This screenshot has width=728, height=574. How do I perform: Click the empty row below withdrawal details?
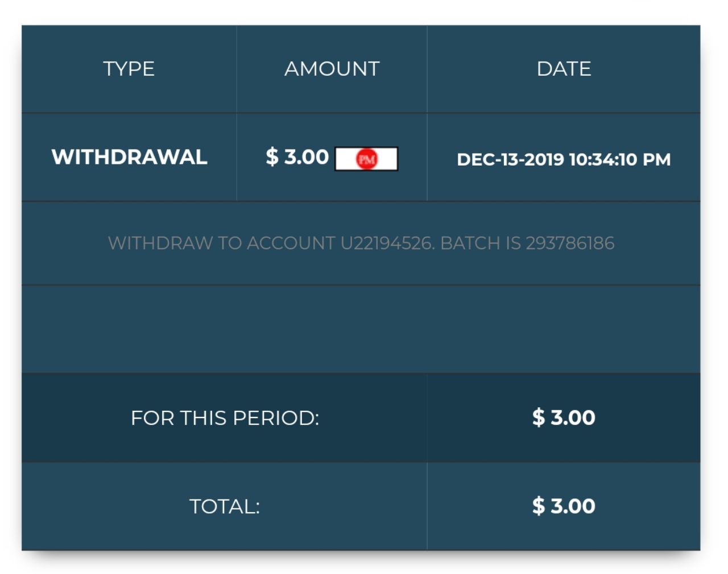coord(361,329)
